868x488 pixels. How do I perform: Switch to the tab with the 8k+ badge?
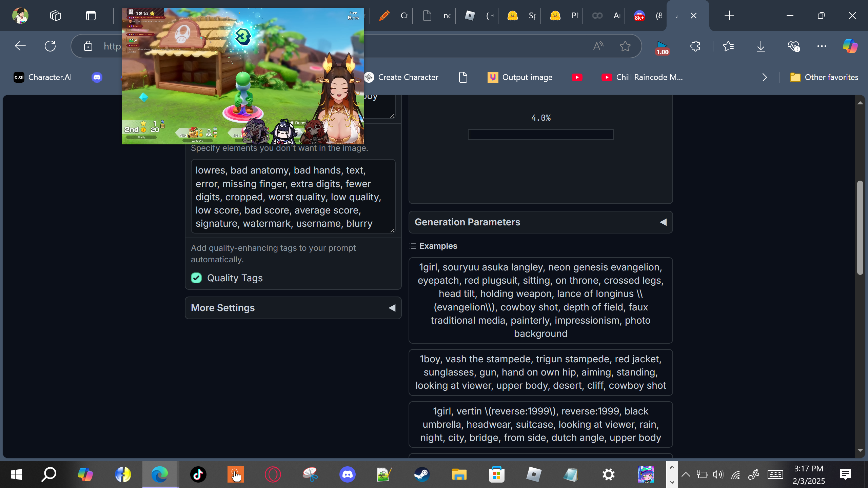click(646, 16)
